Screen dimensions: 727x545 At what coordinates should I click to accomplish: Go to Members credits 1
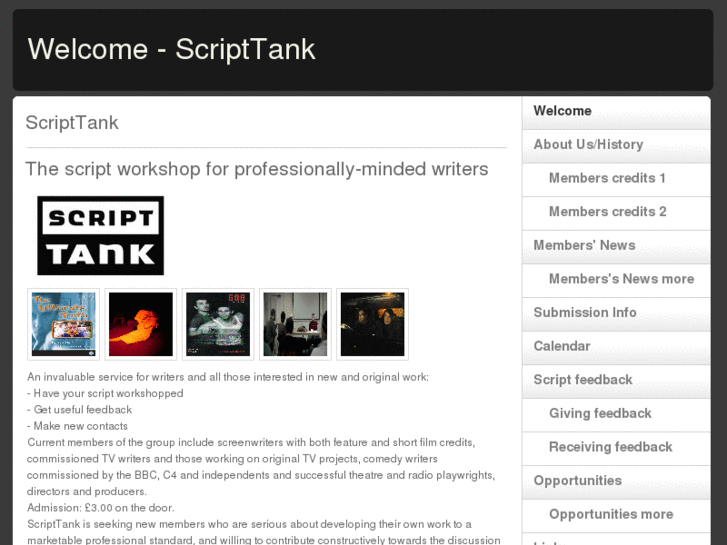[x=616, y=178]
